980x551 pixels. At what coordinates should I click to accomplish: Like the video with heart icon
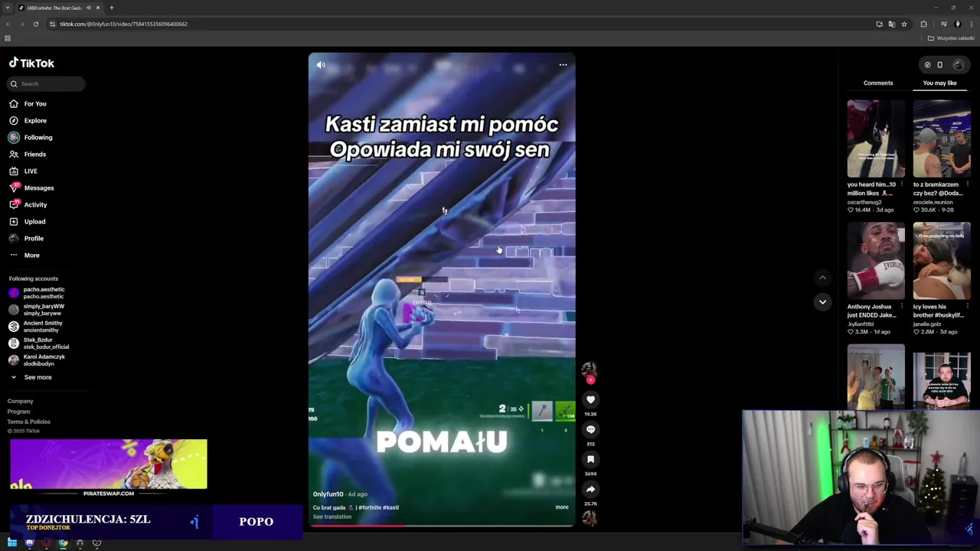[x=590, y=399]
